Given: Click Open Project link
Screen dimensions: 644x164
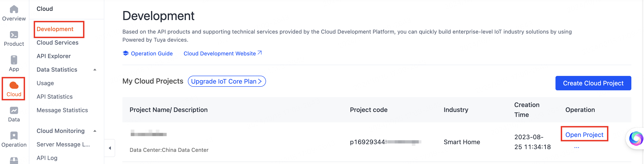Looking at the screenshot, I should pos(584,135).
